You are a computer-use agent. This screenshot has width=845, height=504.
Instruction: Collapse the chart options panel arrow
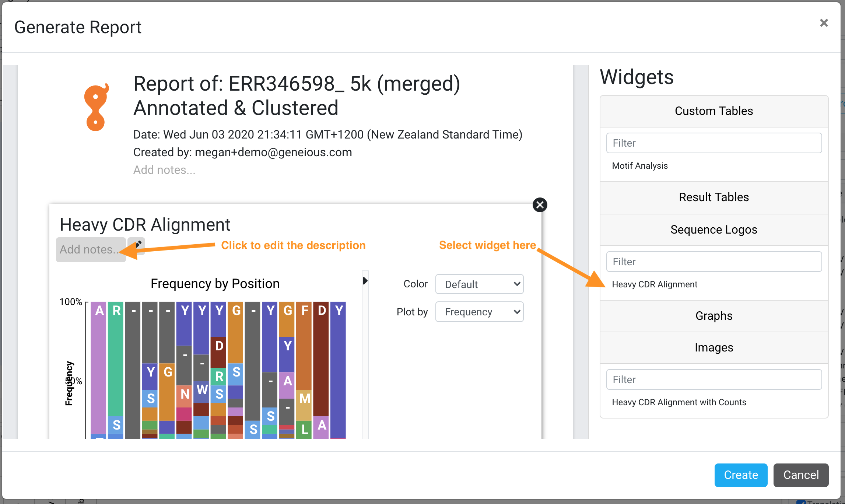tap(365, 281)
